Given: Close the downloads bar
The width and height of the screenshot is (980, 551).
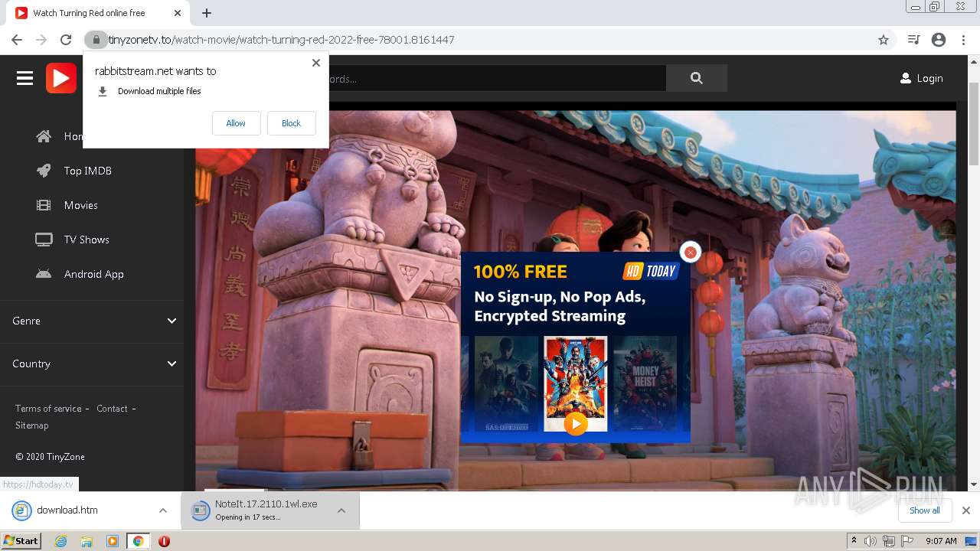Looking at the screenshot, I should pyautogui.click(x=966, y=510).
